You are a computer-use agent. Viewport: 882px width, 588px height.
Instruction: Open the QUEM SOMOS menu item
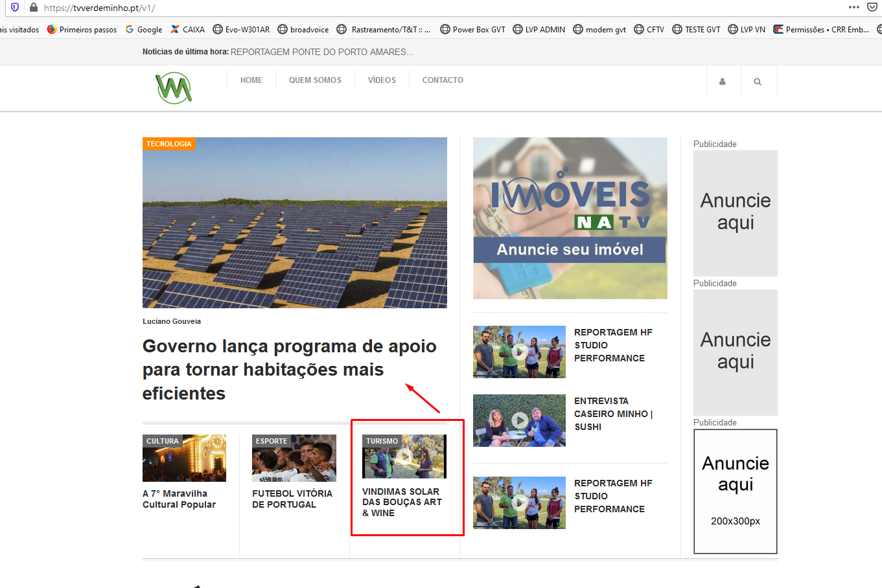tap(315, 80)
